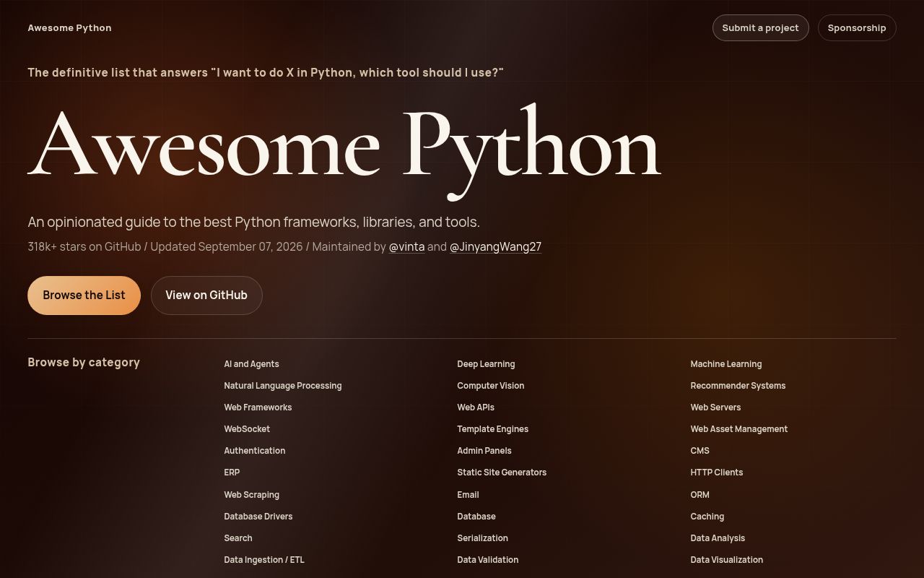
Task: Open the Authentication category
Action: 255,451
